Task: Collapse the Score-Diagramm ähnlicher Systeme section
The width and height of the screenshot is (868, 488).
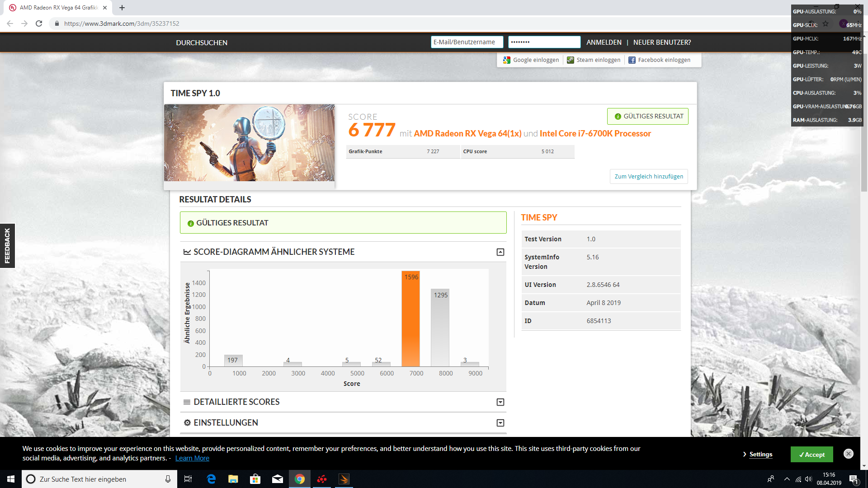Action: [x=500, y=252]
